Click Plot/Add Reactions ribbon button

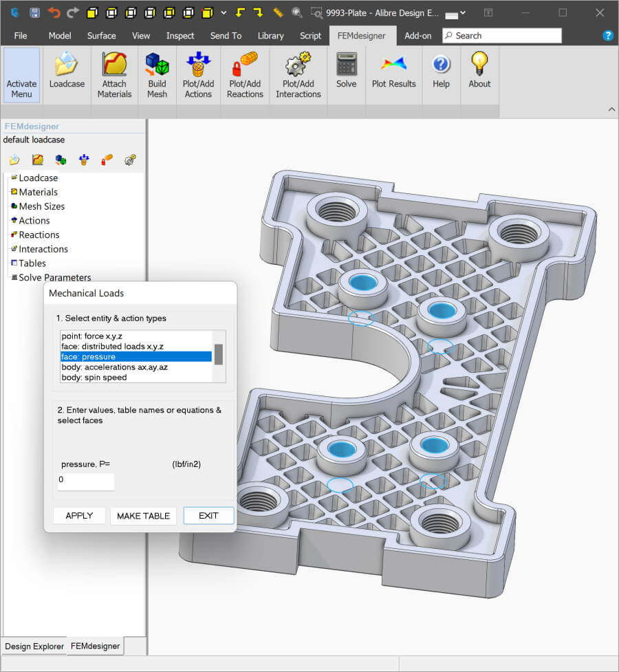245,75
